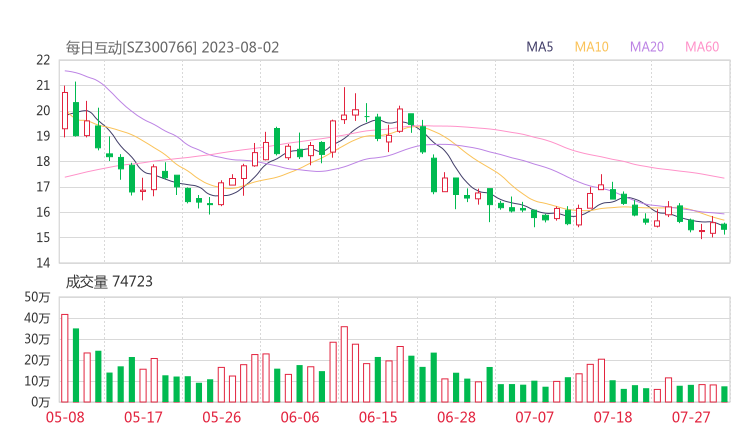Click the 成交量 74723 volume label
Image resolution: width=740 pixels, height=440 pixels.
109,282
